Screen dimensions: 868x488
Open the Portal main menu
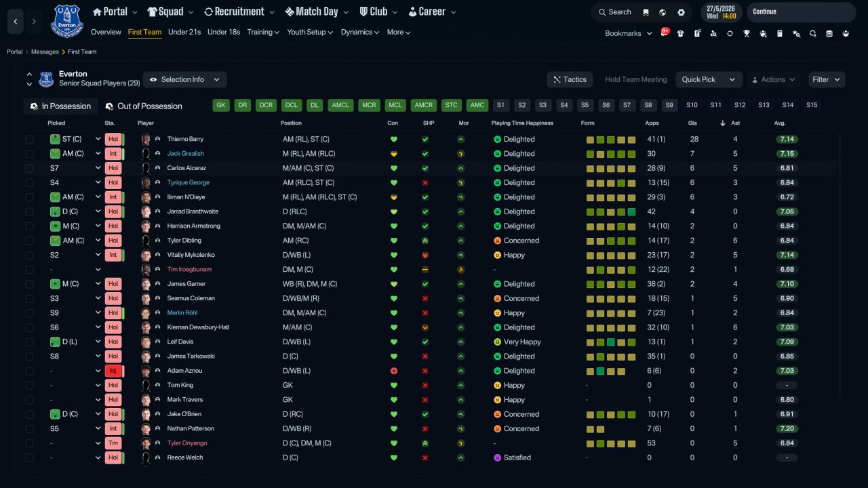click(x=115, y=12)
